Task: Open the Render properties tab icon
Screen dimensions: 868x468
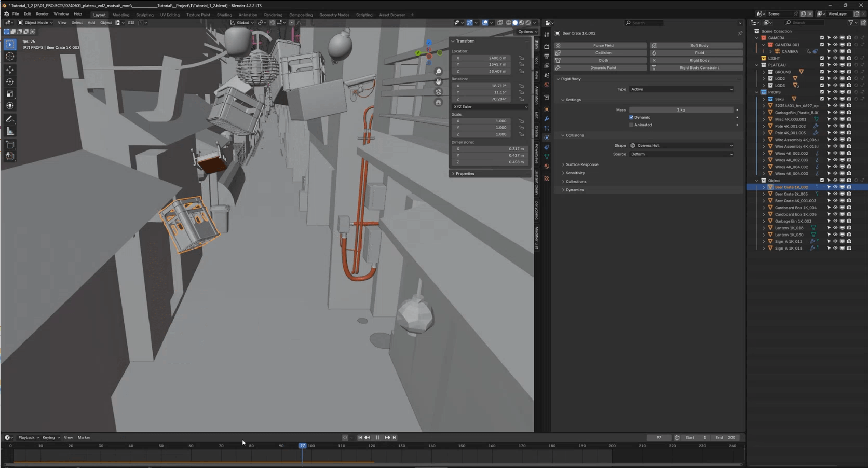Action: tap(547, 46)
